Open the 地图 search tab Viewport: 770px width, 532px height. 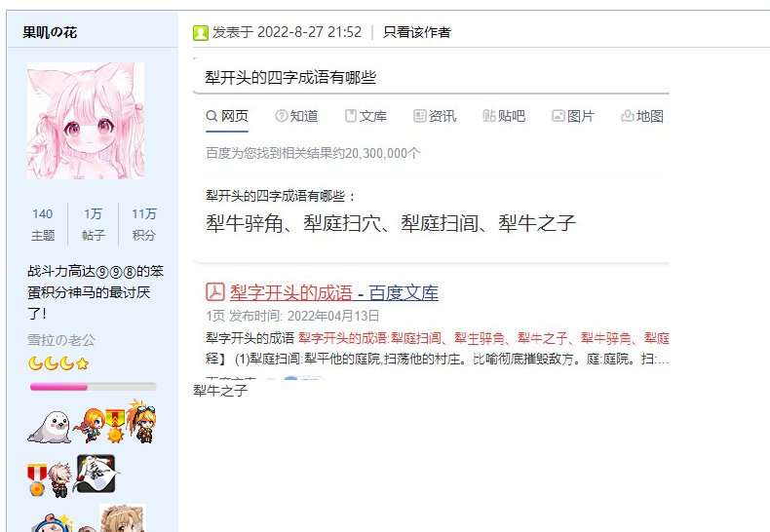pyautogui.click(x=643, y=116)
